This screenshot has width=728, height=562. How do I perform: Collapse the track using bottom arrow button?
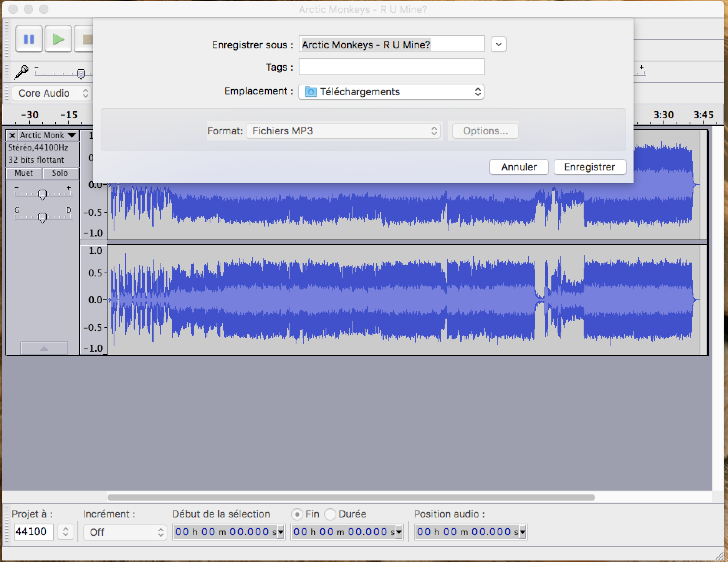tap(44, 348)
